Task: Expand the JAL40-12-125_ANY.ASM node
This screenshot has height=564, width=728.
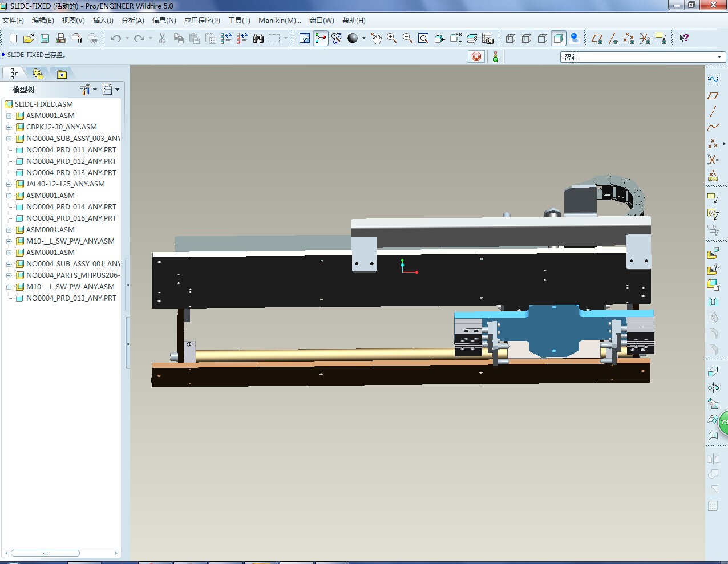Action: [x=9, y=184]
